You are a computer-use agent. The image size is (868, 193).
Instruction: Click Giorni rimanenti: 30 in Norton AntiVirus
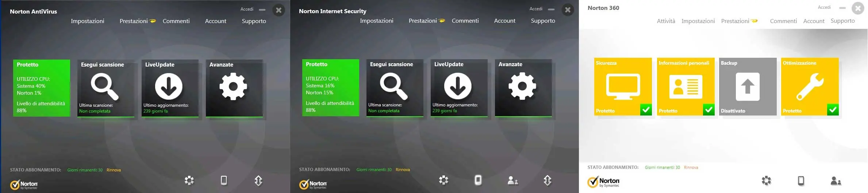(x=85, y=170)
